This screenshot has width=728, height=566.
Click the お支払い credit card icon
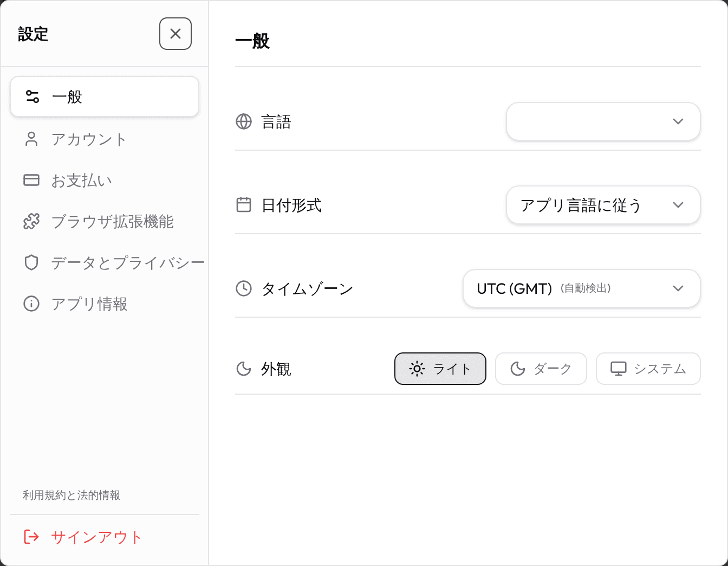click(x=31, y=180)
